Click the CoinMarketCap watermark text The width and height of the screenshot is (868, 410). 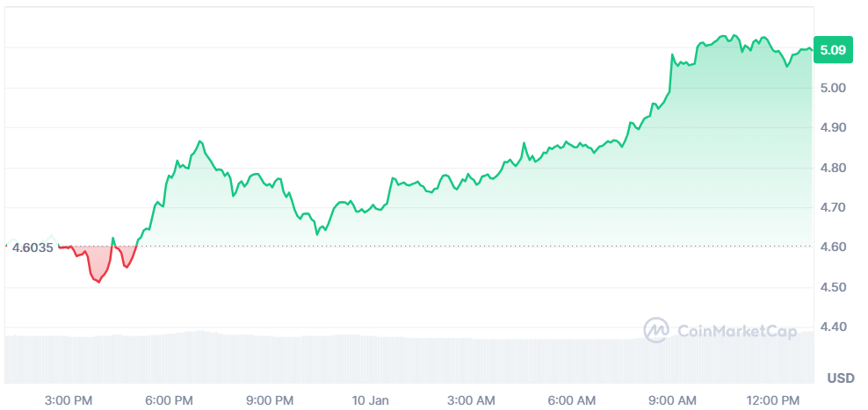point(737,332)
